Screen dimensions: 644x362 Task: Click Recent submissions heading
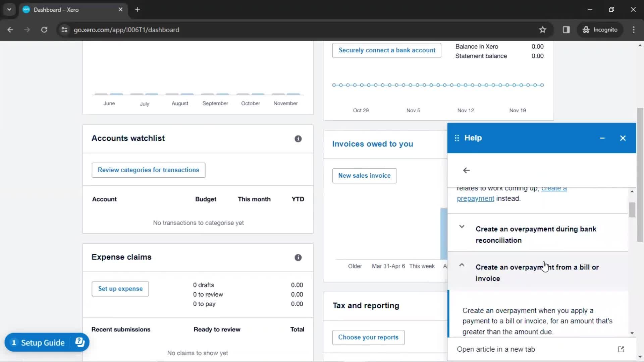coord(121,329)
